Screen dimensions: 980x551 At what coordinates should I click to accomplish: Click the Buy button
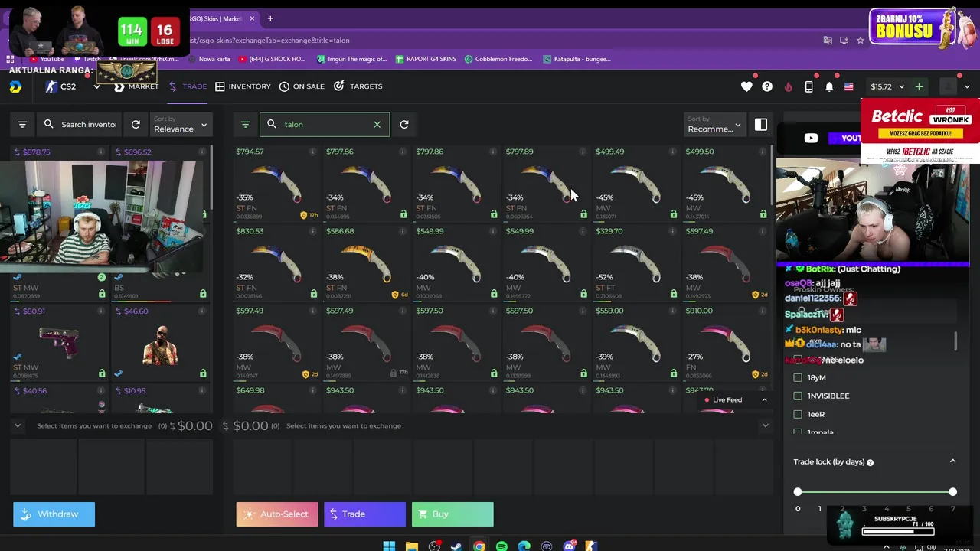pyautogui.click(x=452, y=514)
